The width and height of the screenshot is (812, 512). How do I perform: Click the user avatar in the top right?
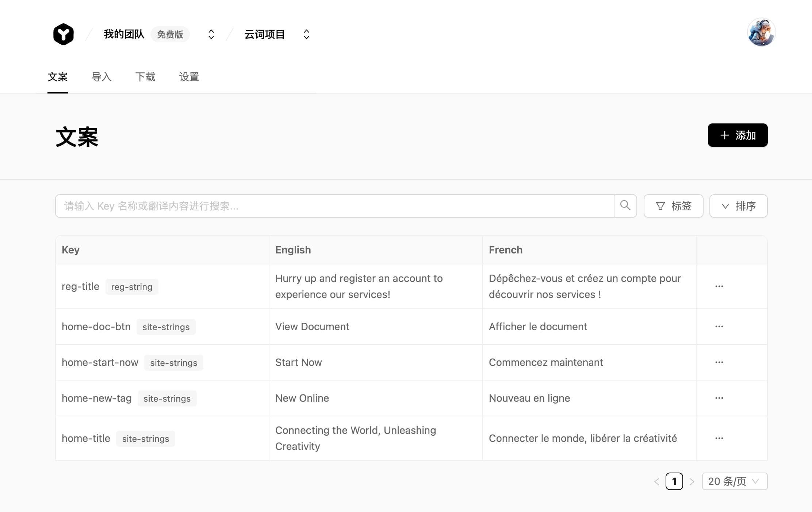pyautogui.click(x=761, y=32)
